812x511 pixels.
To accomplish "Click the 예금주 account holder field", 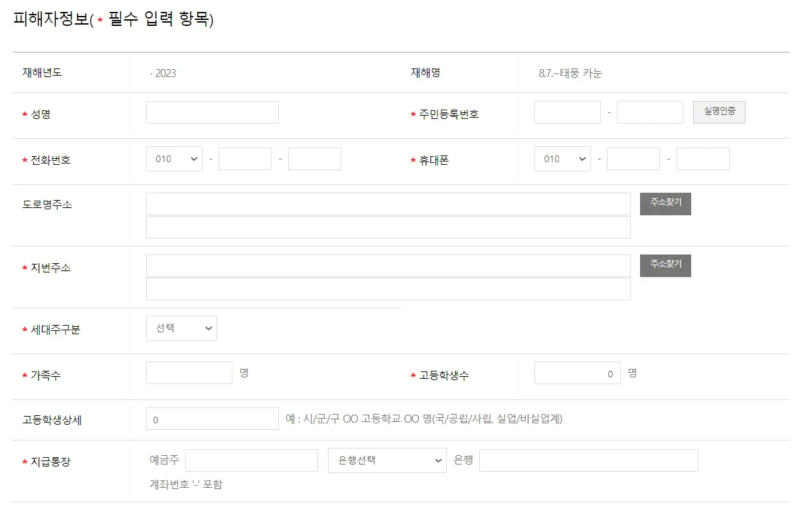I will pyautogui.click(x=251, y=460).
